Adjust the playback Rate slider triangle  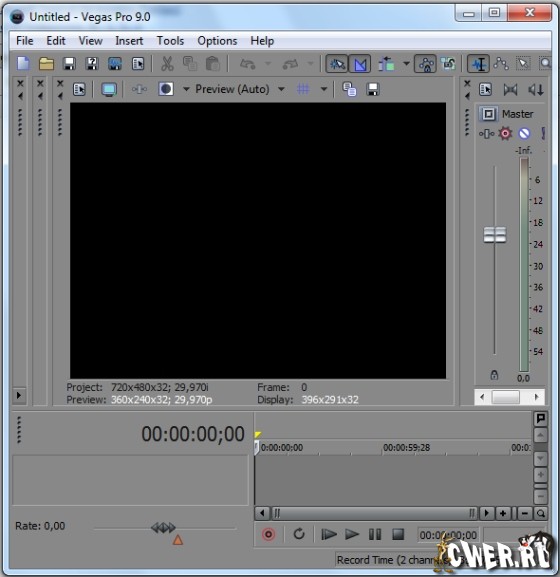tap(178, 540)
